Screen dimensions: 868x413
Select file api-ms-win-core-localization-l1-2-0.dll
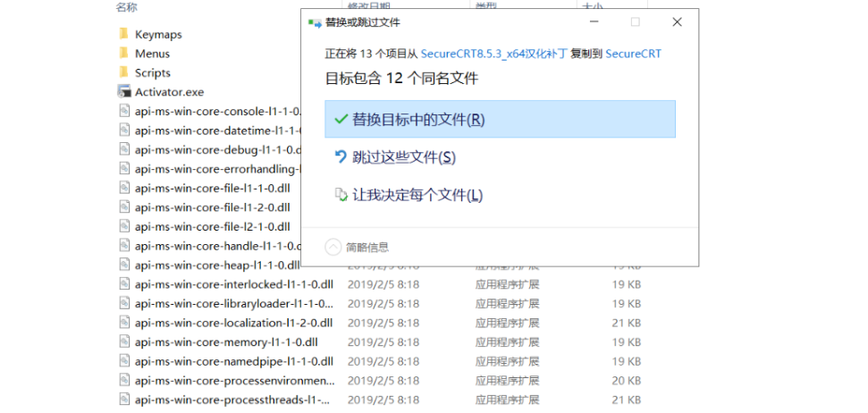tap(233, 323)
